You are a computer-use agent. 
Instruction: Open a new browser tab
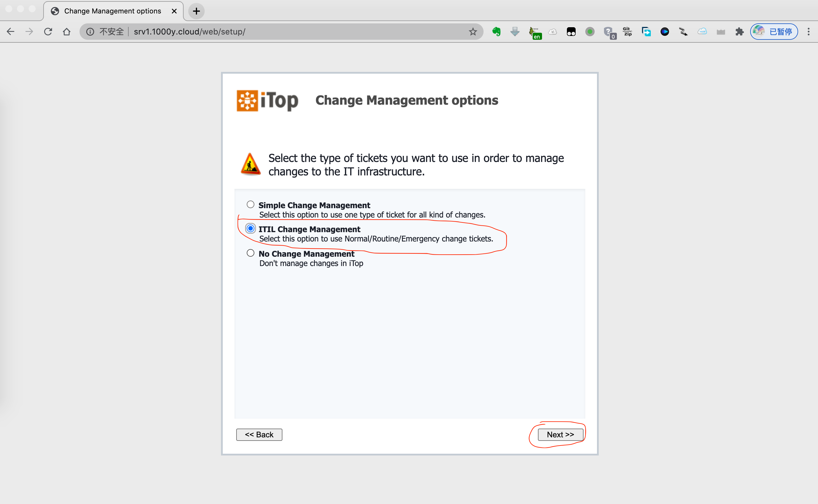point(196,11)
